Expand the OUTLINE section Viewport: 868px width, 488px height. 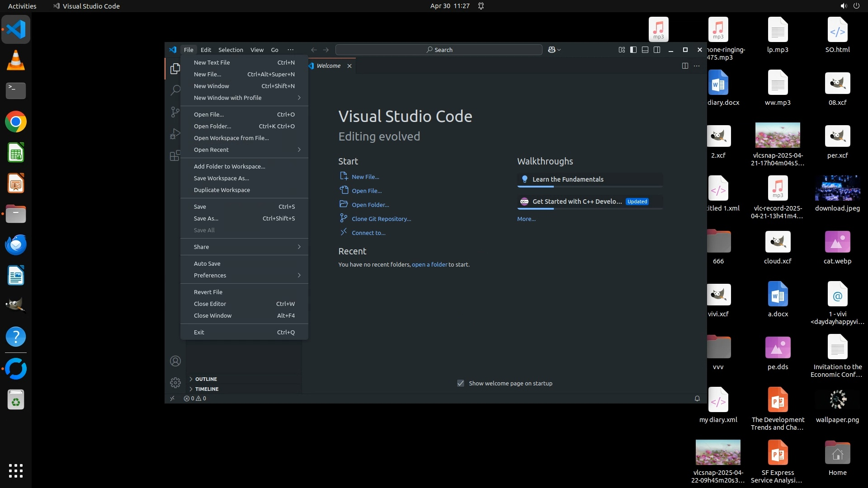point(206,379)
